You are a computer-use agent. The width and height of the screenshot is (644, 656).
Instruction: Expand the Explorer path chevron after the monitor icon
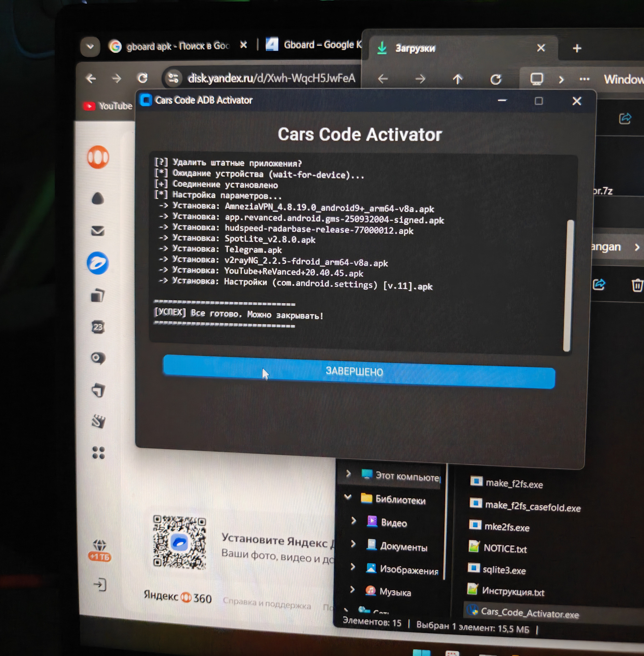click(561, 80)
